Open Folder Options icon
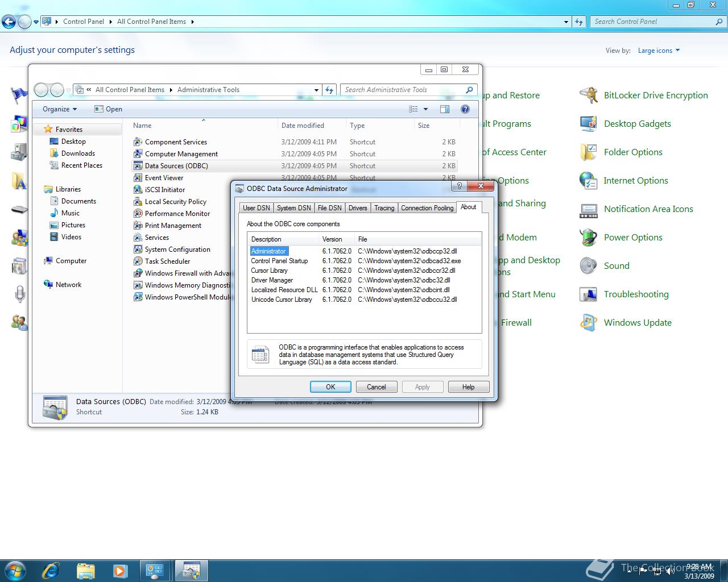The width and height of the screenshot is (728, 582). point(589,152)
